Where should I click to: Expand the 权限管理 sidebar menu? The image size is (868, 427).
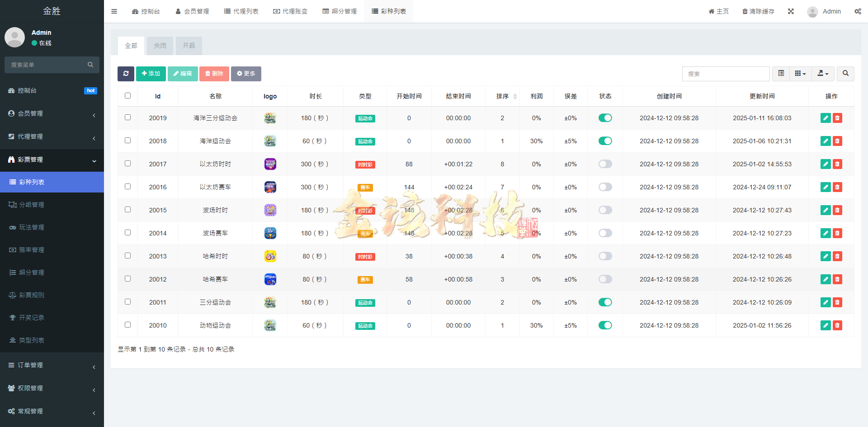tap(52, 388)
